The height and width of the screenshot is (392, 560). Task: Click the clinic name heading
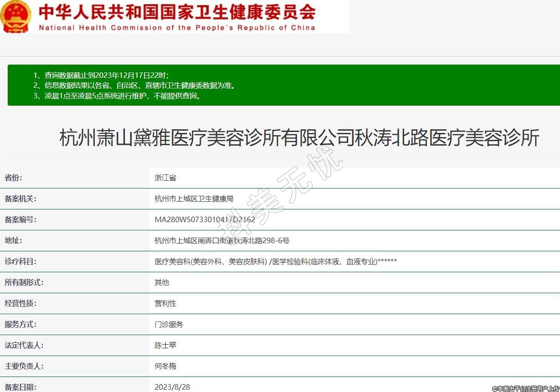coord(299,137)
